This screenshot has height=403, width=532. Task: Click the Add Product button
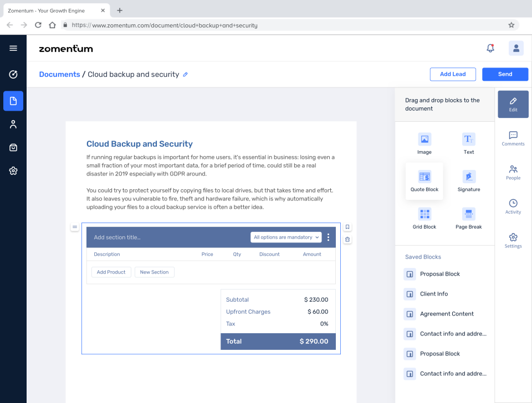pyautogui.click(x=111, y=272)
